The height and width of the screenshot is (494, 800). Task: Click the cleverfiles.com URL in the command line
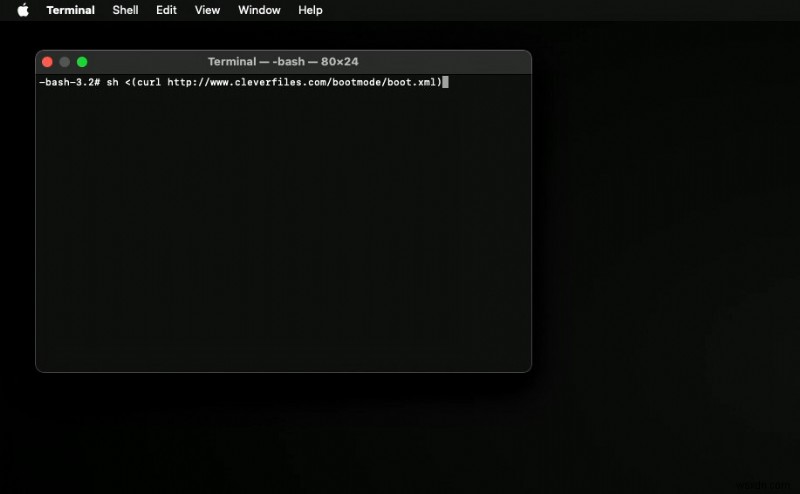[x=302, y=82]
